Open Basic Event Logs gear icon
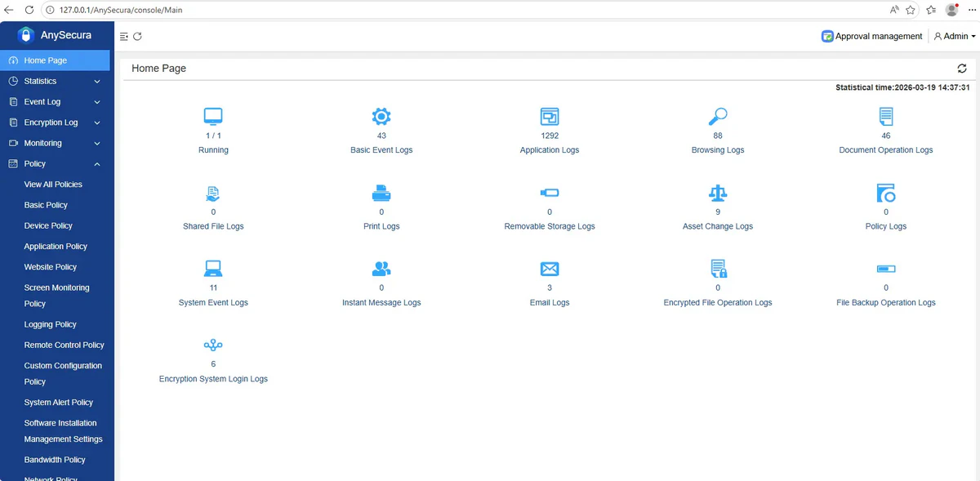980x481 pixels. pos(381,116)
